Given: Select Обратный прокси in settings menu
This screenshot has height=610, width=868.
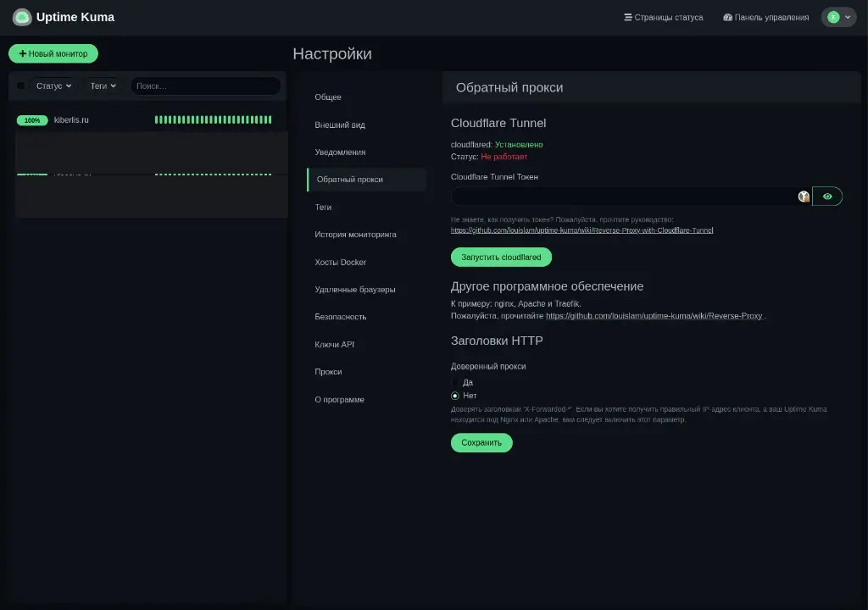Looking at the screenshot, I should 366,180.
